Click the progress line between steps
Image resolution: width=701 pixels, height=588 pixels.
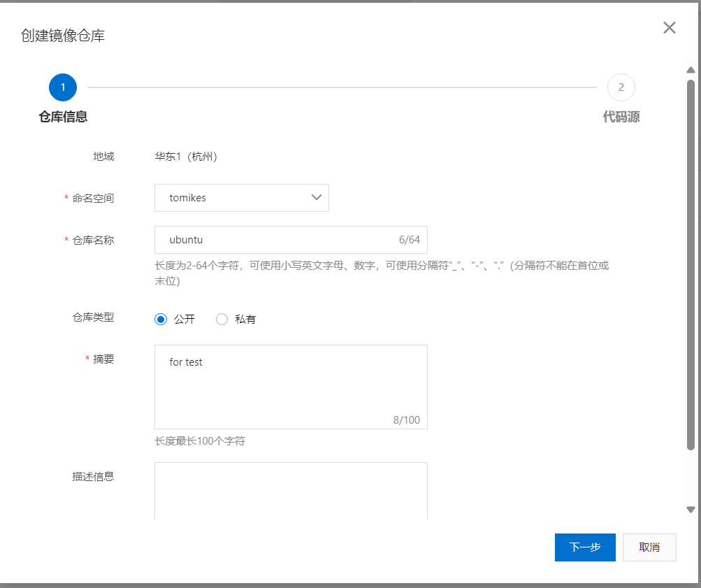tap(342, 87)
